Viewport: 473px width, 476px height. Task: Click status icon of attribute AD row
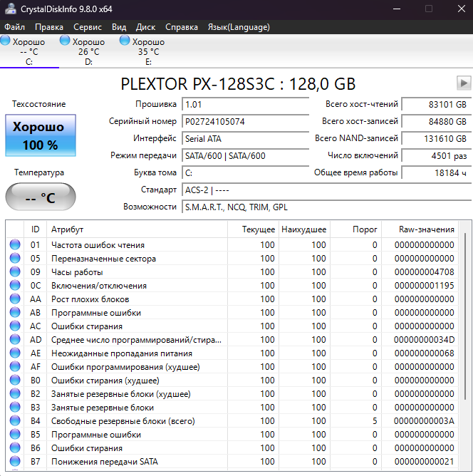coord(15,340)
